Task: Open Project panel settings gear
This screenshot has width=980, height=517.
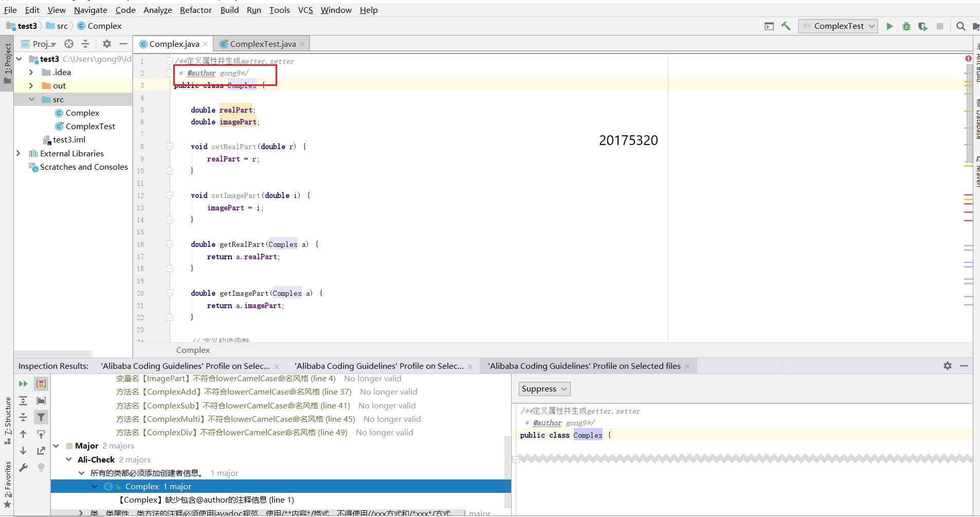Action: tap(106, 44)
